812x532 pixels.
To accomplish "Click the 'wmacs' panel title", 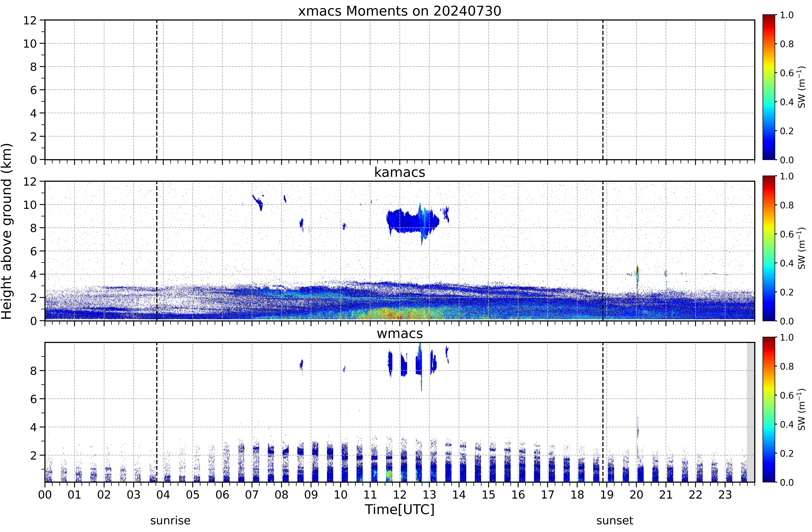I will tap(400, 333).
